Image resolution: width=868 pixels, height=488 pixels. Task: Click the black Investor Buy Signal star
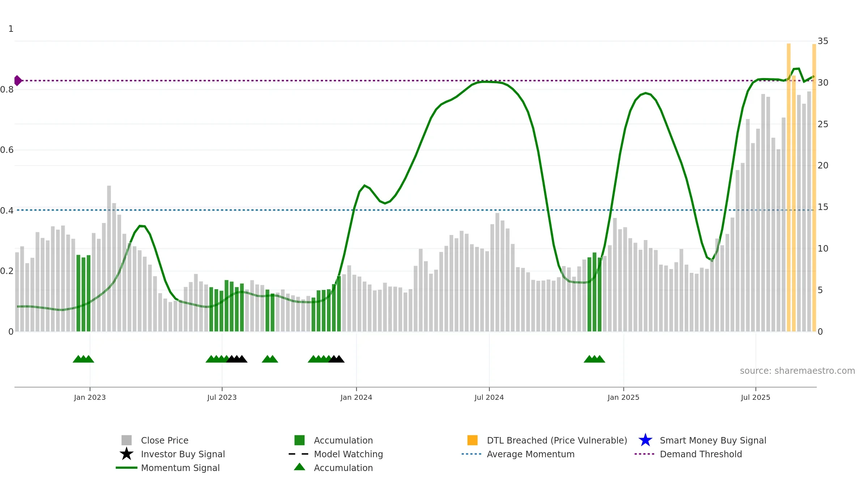pos(127,454)
